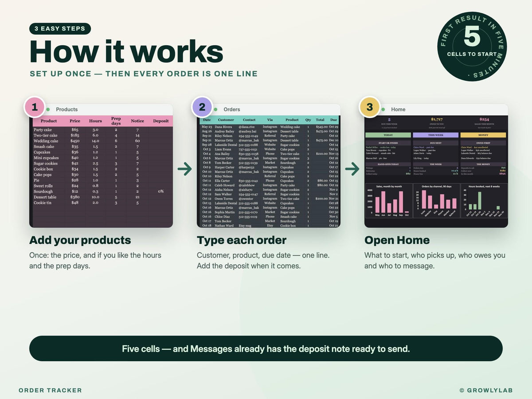This screenshot has height=399, width=532.
Task: Click the Sophia Martin customer cell
Action: (x=224, y=212)
